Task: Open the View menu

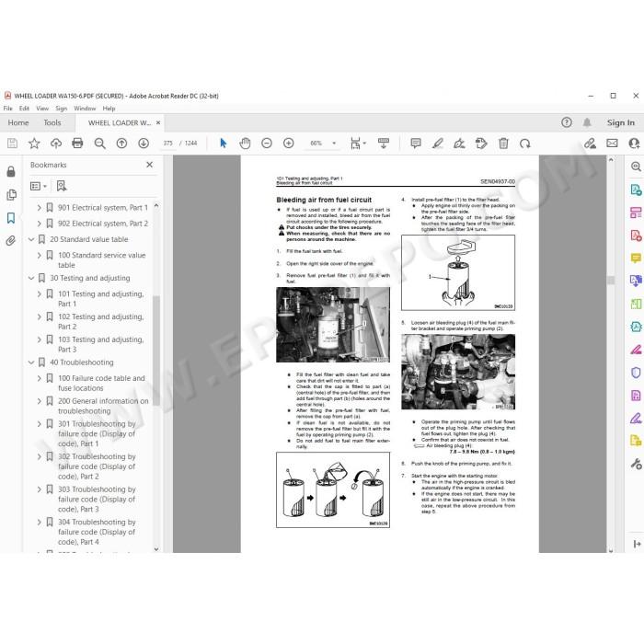Action: [x=42, y=109]
